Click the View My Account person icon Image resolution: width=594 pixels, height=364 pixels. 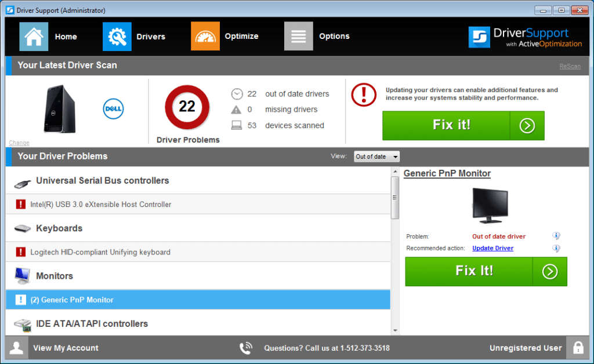17,348
